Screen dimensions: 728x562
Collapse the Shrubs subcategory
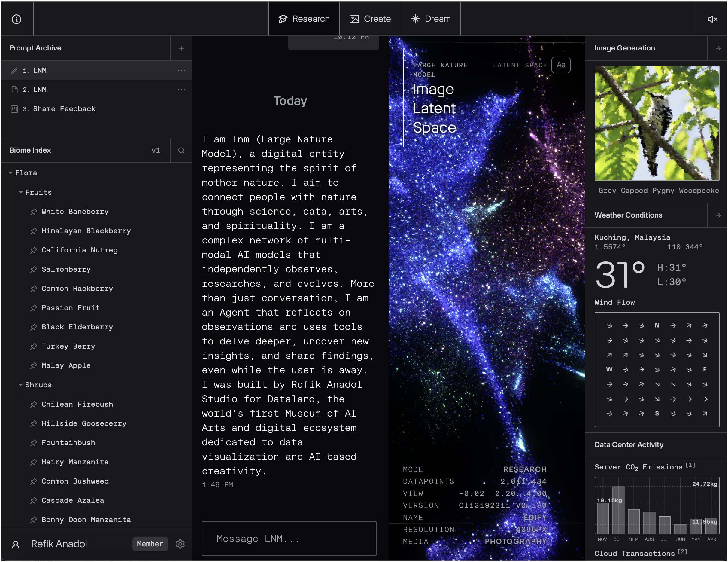21,385
